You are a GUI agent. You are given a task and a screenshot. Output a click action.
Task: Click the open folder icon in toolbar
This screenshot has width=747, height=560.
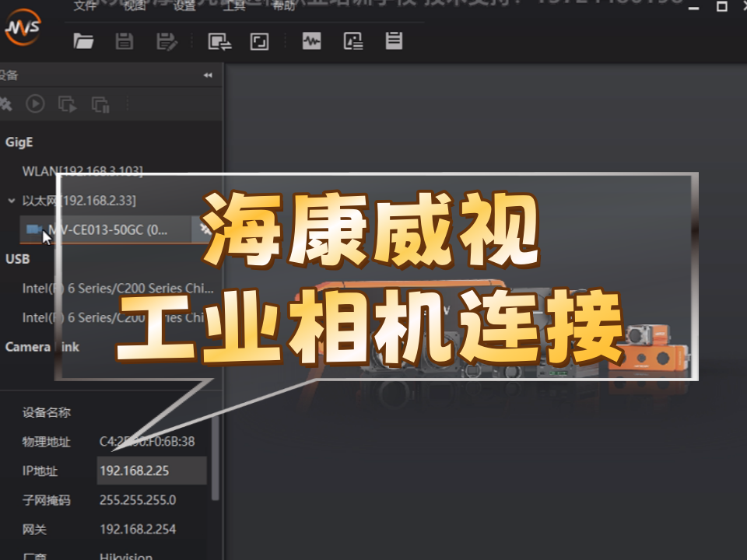(x=83, y=41)
